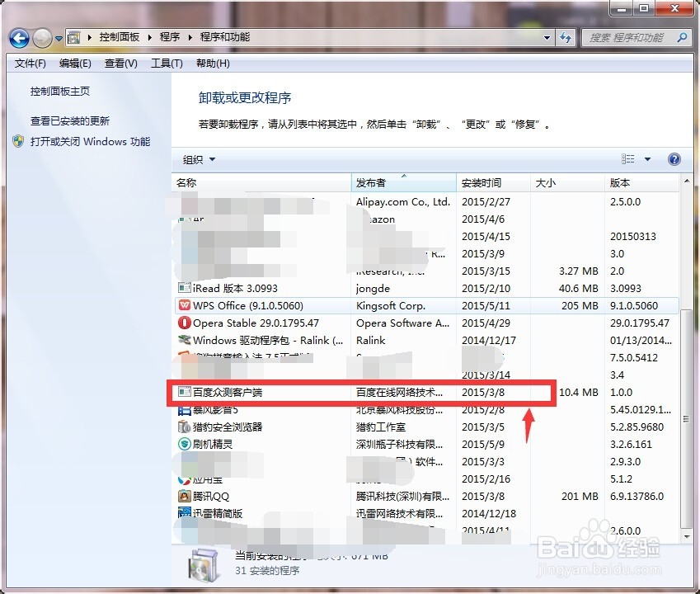This screenshot has width=700, height=594.
Task: Click the 迅雷精简版 icon
Action: (184, 512)
